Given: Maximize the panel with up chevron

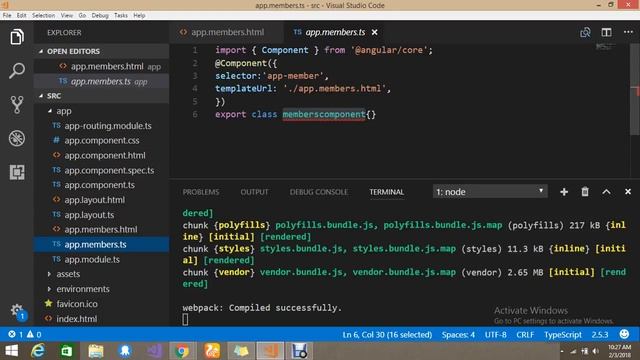Looking at the screenshot, I should click(607, 192).
